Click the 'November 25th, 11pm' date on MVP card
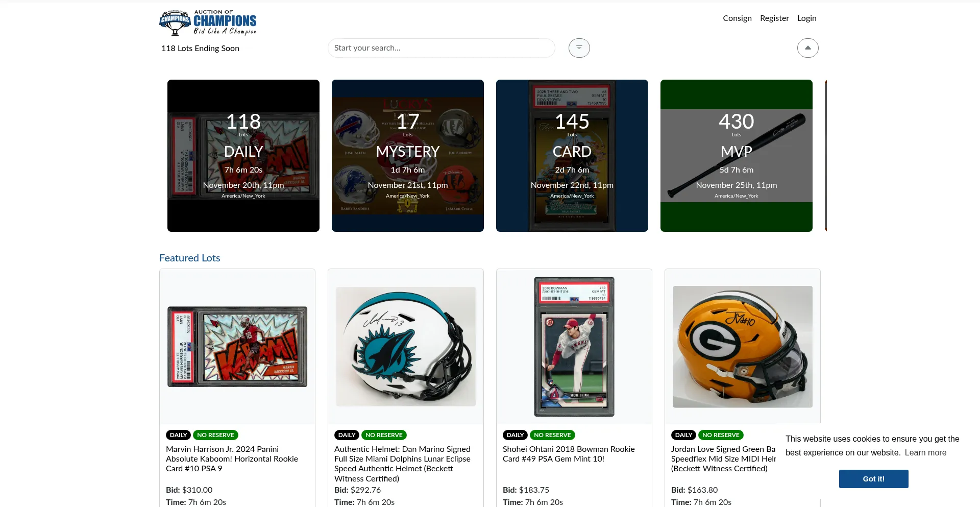The image size is (980, 507). [737, 185]
